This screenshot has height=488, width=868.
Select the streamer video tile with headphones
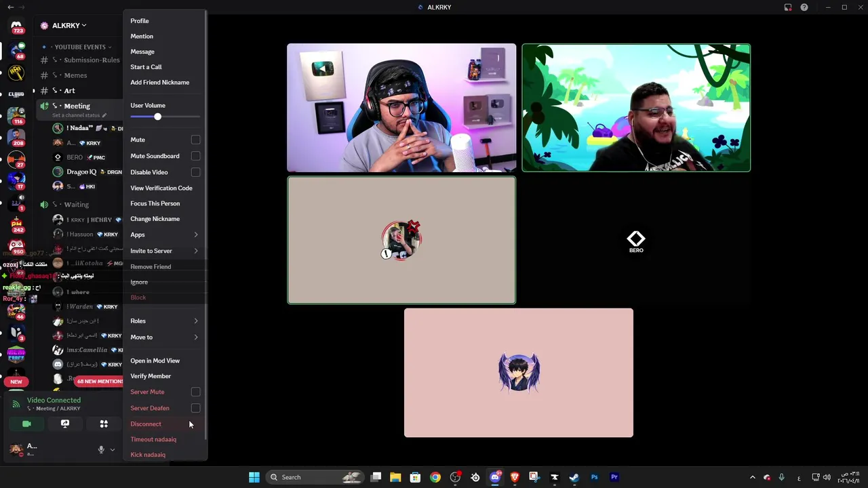[x=401, y=108]
